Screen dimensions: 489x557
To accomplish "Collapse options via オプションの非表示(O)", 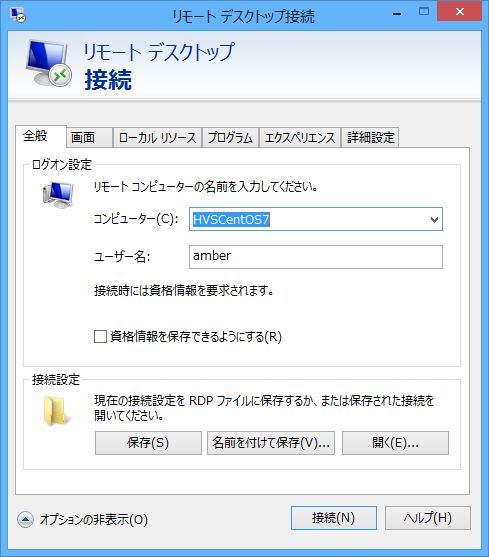I will (94, 520).
